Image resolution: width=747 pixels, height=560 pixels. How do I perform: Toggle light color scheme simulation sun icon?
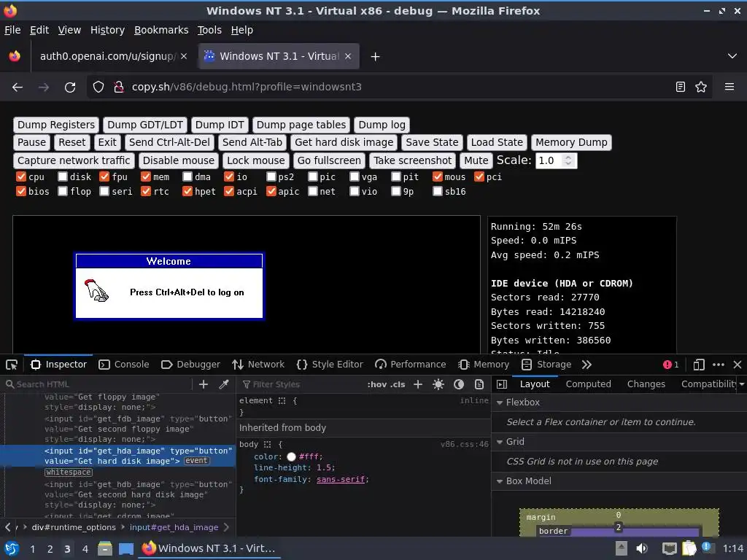(x=438, y=384)
